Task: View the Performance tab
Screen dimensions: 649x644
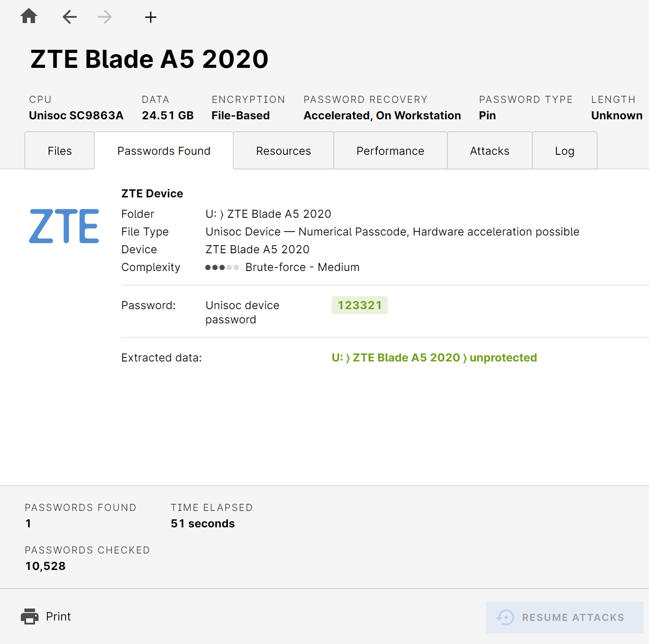Action: 390,151
